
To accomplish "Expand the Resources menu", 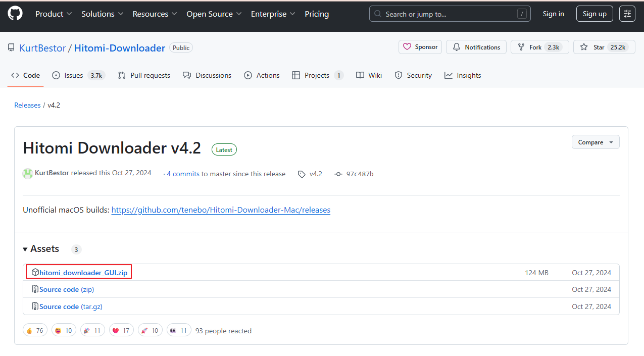I will click(x=155, y=14).
